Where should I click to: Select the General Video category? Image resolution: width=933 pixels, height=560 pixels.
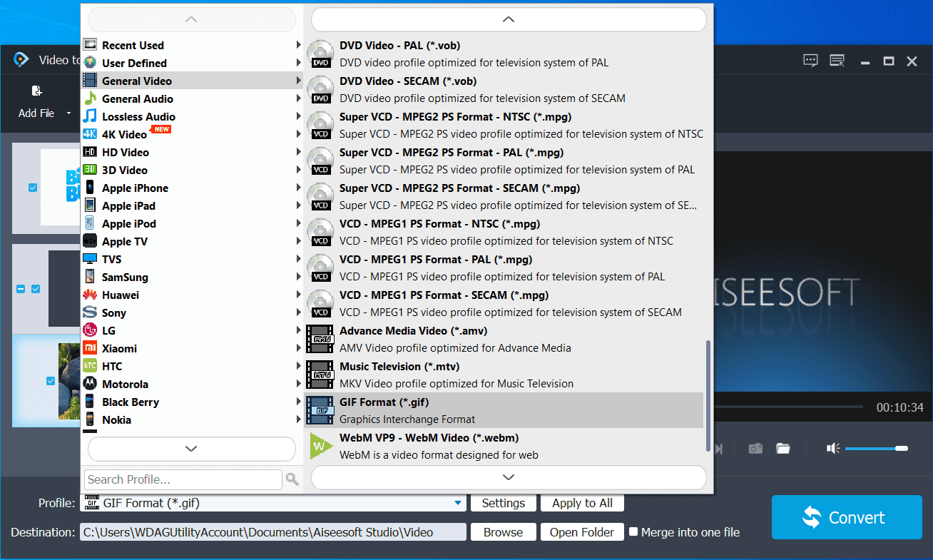coord(193,81)
